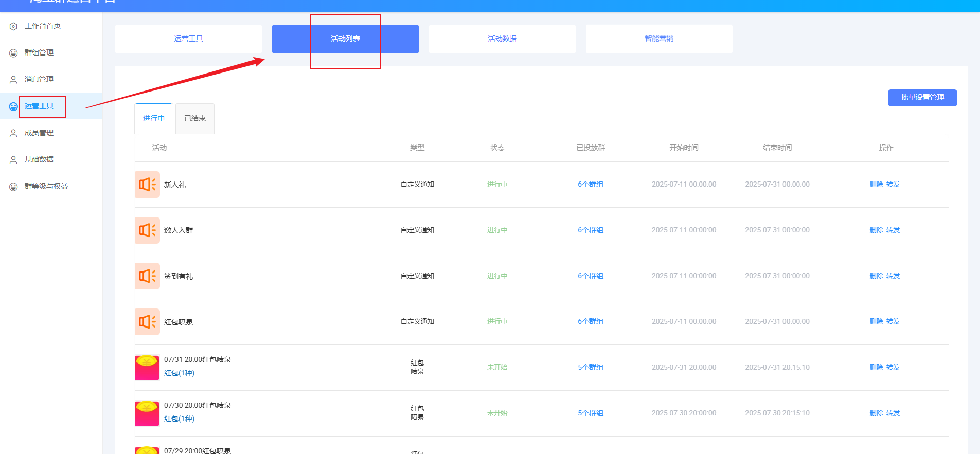Go to the 运营工具 top tab
The image size is (980, 454).
pos(188,39)
